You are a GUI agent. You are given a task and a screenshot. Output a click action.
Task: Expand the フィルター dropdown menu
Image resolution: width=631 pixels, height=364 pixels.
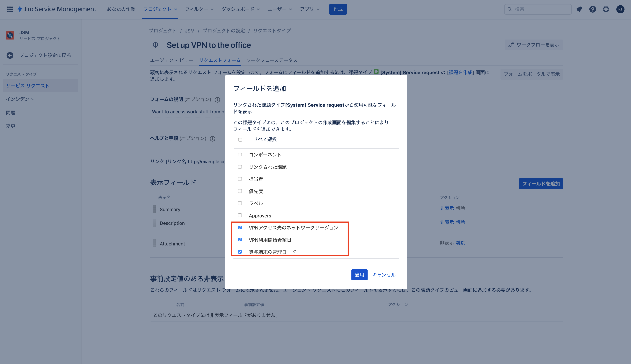point(199,9)
